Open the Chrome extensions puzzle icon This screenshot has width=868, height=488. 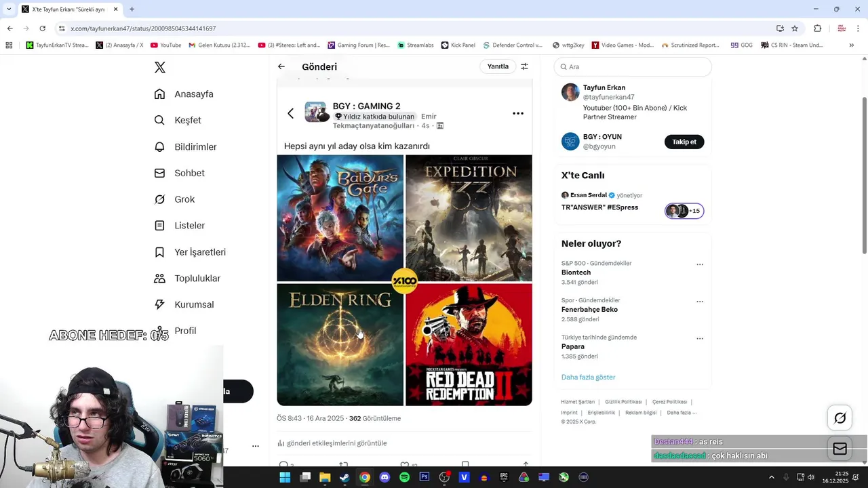[x=817, y=28]
